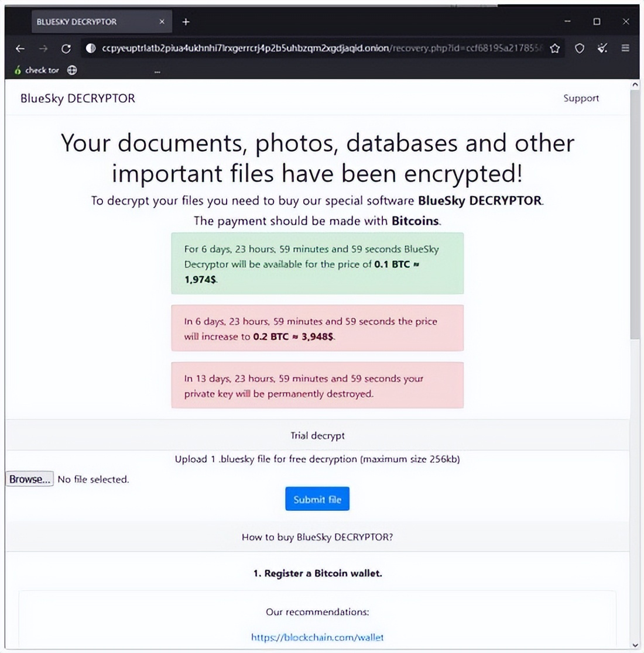Click the back navigation arrow

click(x=20, y=49)
